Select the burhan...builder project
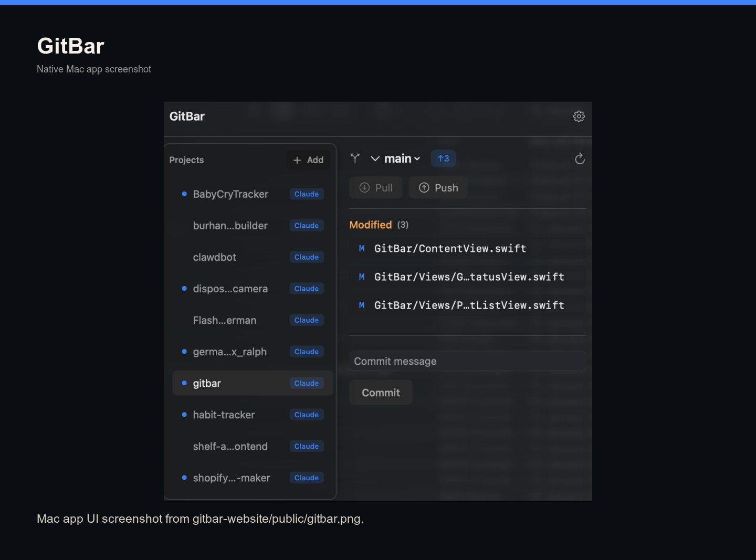 (x=253, y=226)
